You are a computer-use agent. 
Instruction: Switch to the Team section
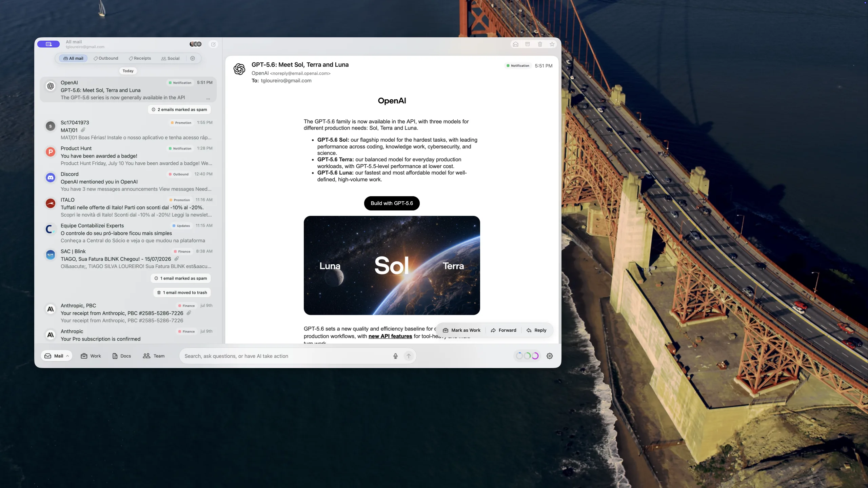(154, 356)
